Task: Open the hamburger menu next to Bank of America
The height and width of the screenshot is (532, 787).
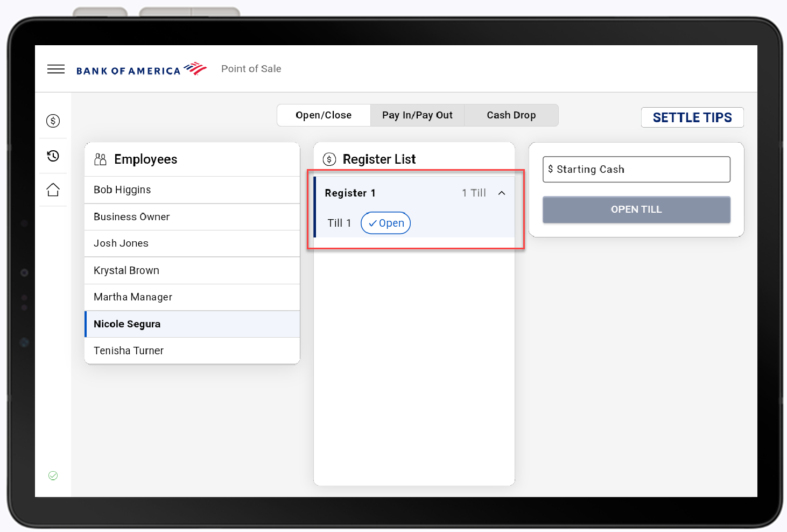Action: 55,69
